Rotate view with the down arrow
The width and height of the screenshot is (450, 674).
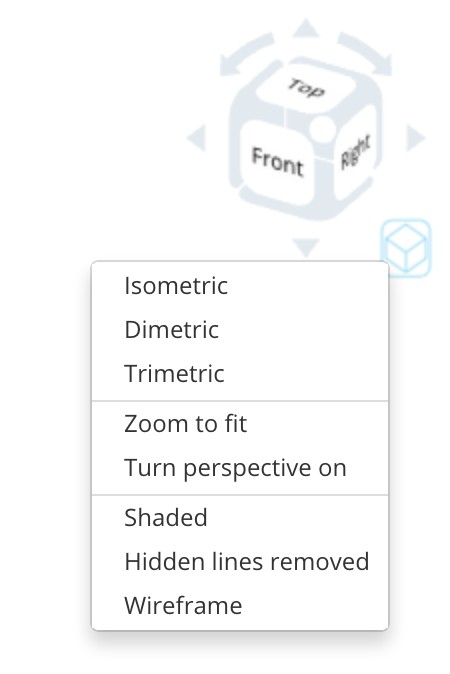click(306, 247)
